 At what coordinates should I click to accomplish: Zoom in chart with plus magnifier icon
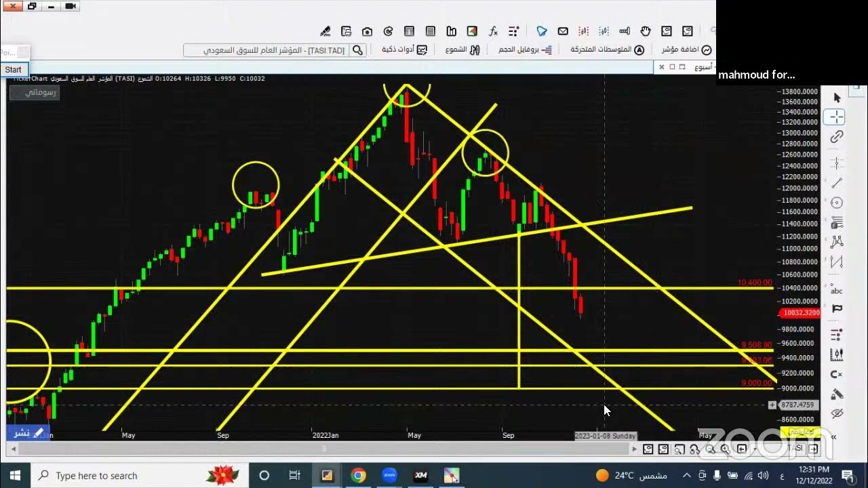click(726, 449)
